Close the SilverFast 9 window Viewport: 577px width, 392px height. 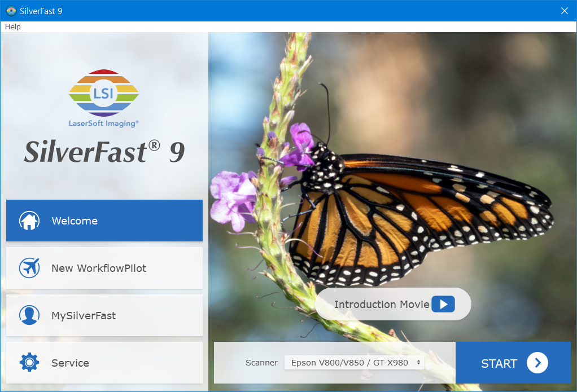pos(565,11)
